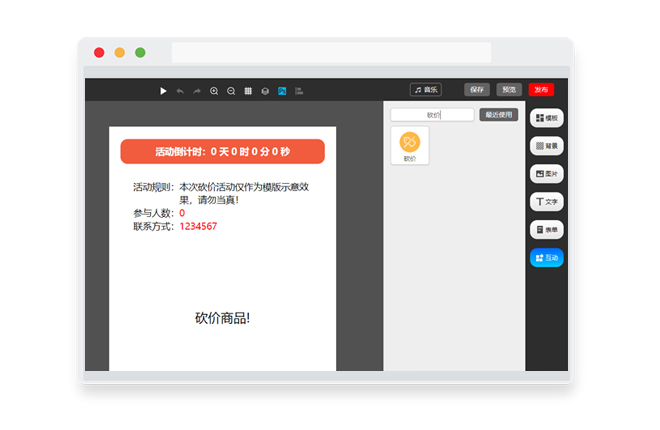The height and width of the screenshot is (430, 660).
Task: Click the highlighted blue toolbar icon
Action: pos(282,91)
